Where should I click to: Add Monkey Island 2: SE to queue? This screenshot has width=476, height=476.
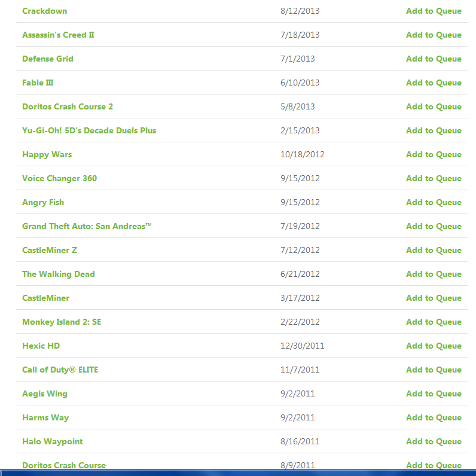[x=434, y=322]
